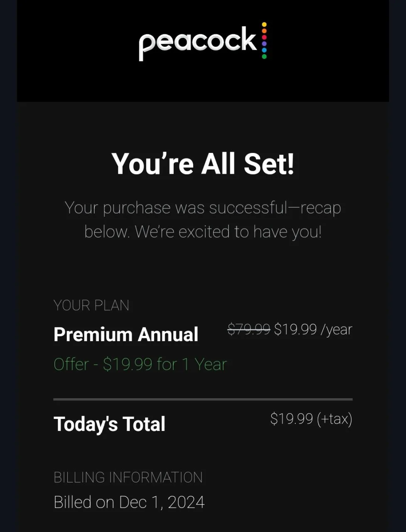
Task: Click the BILLING INFORMATION section label
Action: point(128,477)
